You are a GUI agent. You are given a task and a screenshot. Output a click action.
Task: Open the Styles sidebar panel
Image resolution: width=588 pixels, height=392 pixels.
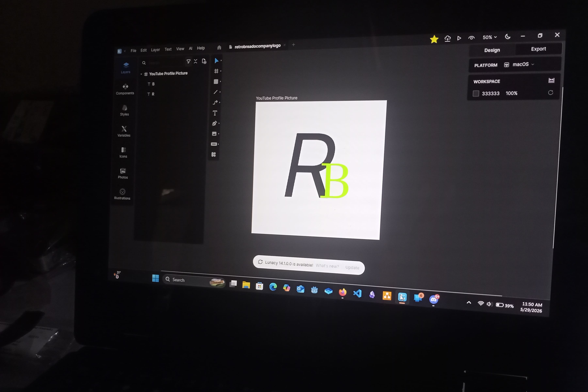[124, 110]
